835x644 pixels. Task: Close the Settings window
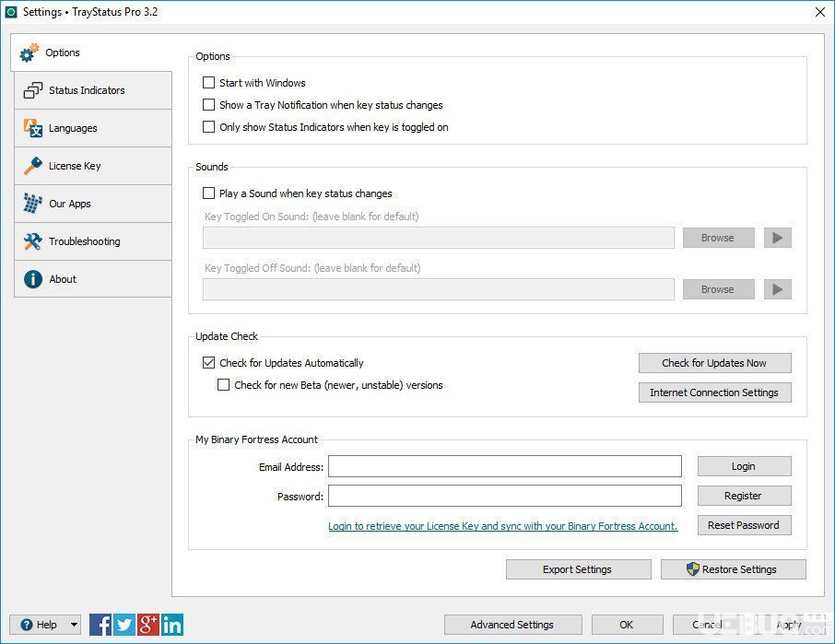820,12
